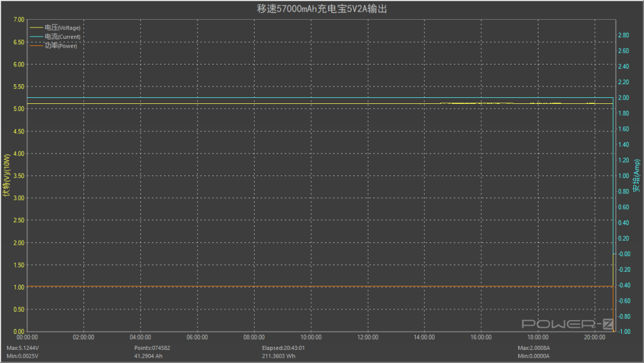
Task: Click the Elapsed:20:43:01 readout
Action: click(283, 348)
